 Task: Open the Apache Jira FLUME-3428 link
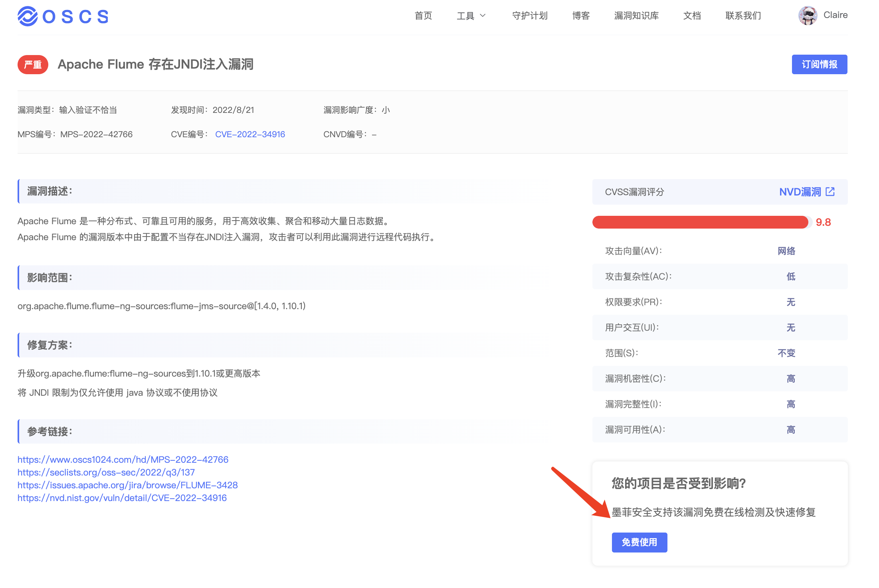128,485
